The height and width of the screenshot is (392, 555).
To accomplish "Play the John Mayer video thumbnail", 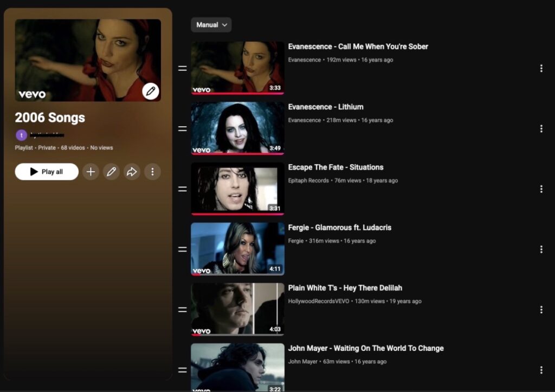I will pos(237,367).
